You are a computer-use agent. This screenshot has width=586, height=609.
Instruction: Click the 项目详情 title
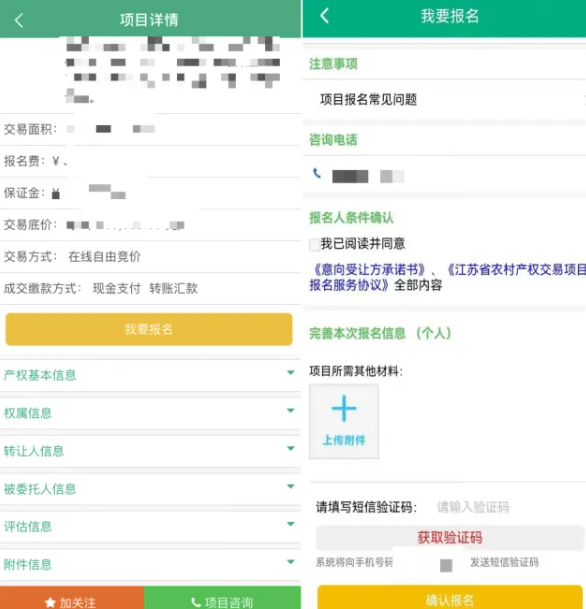click(x=149, y=20)
